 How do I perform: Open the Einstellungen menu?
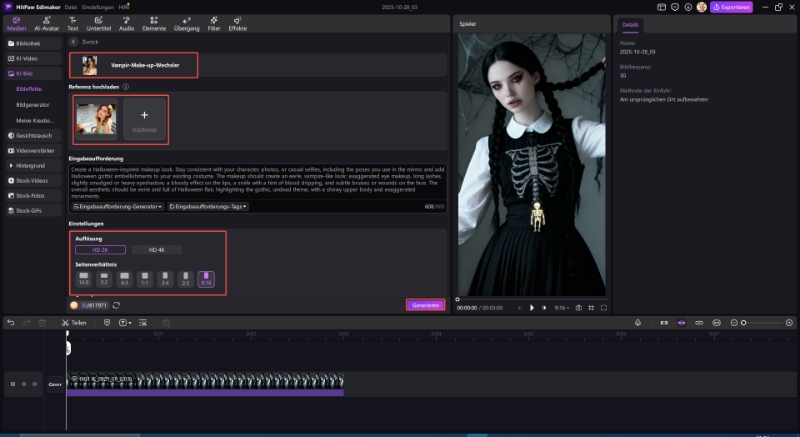(x=96, y=6)
